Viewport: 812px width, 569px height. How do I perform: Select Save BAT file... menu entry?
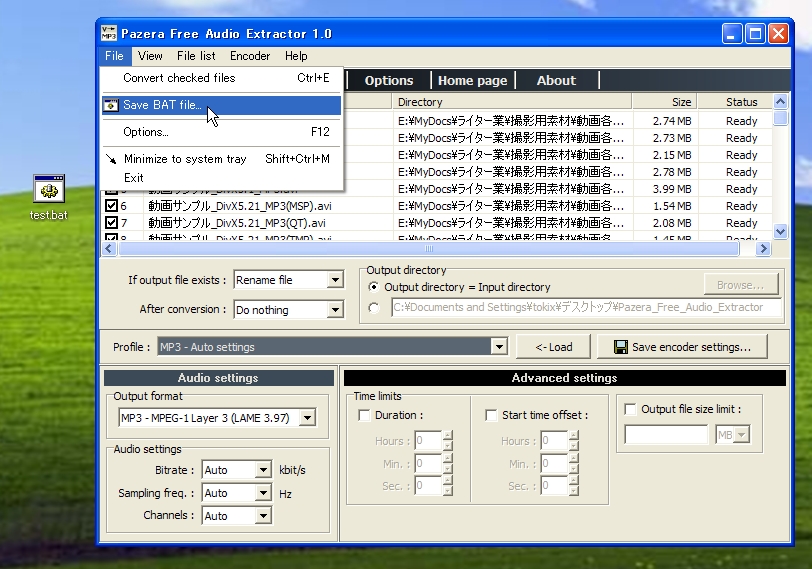(x=222, y=105)
